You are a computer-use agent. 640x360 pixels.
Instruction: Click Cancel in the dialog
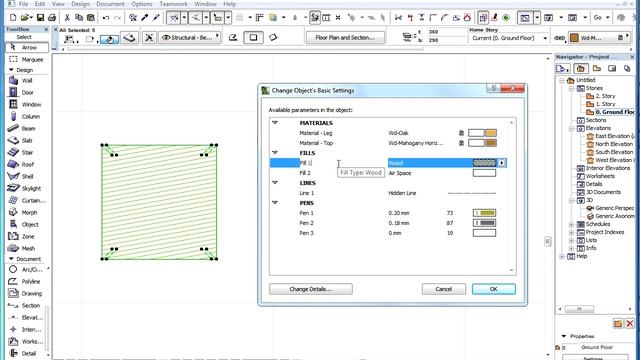pyautogui.click(x=443, y=289)
